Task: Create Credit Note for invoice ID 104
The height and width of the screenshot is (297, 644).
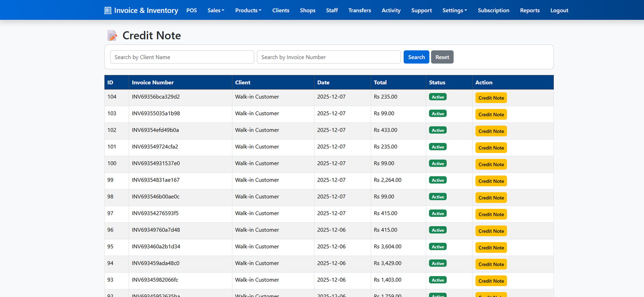Action: tap(491, 98)
